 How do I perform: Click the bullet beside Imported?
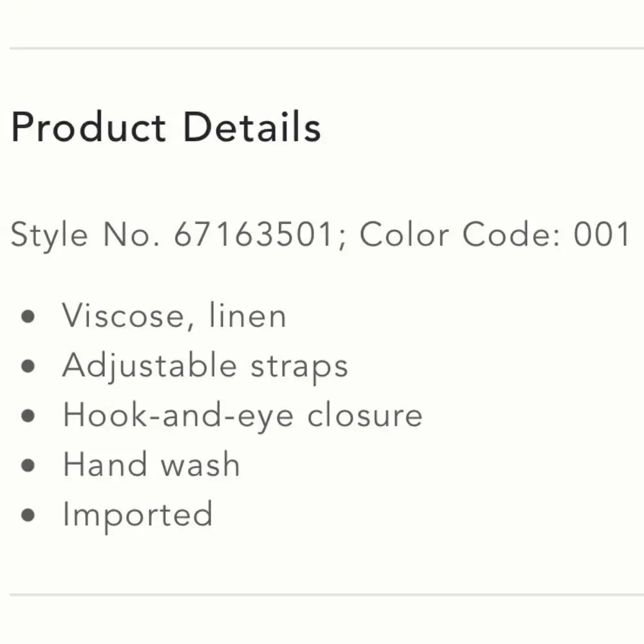28,515
